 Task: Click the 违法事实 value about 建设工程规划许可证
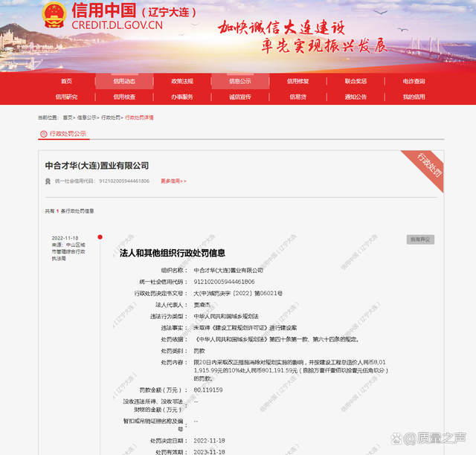(x=245, y=328)
